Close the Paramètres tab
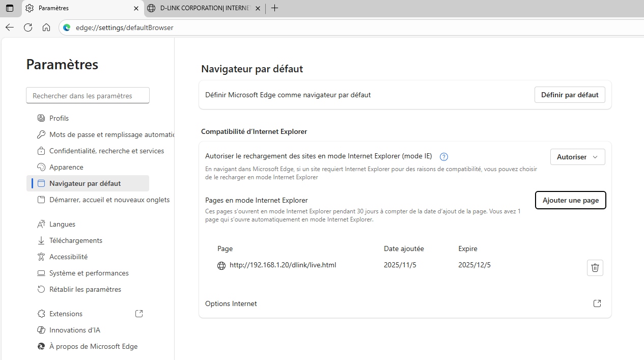Viewport: 644px width, 360px height. [x=136, y=8]
